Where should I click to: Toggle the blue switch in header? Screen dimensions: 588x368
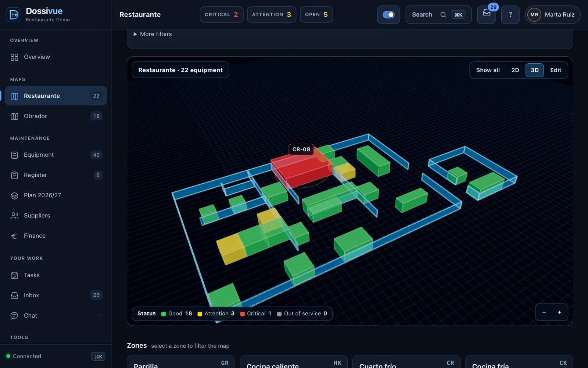(388, 15)
